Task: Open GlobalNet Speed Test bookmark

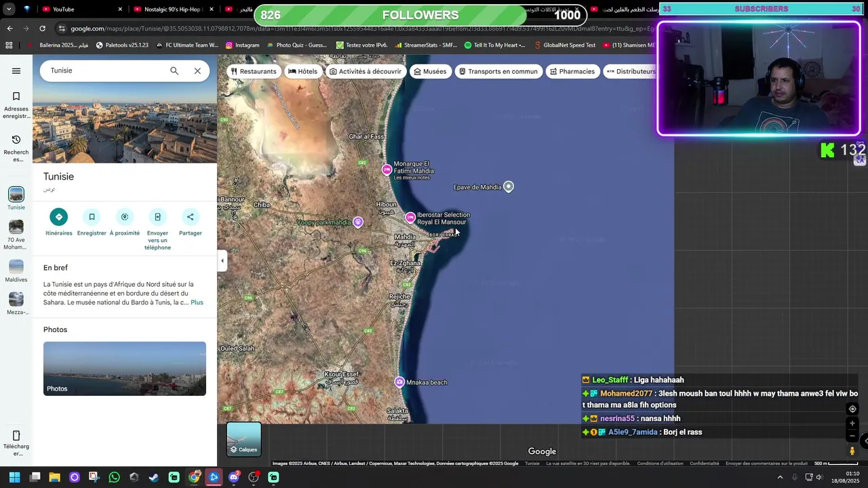Action: 564,45
